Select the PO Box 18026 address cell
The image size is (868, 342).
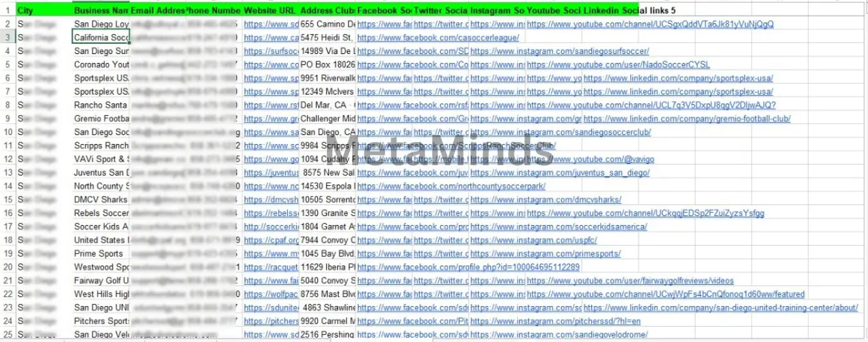328,65
